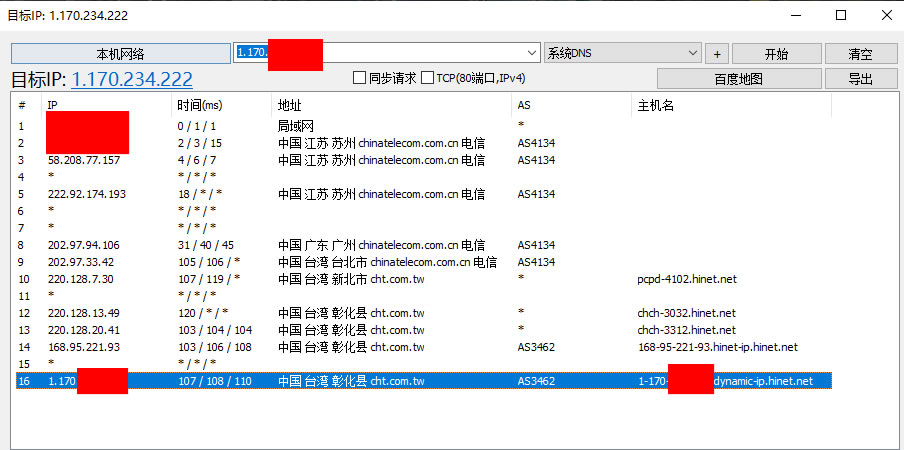Viewport: 904px width, 450px height.
Task: Click the 主机名 column header
Action: (x=730, y=105)
